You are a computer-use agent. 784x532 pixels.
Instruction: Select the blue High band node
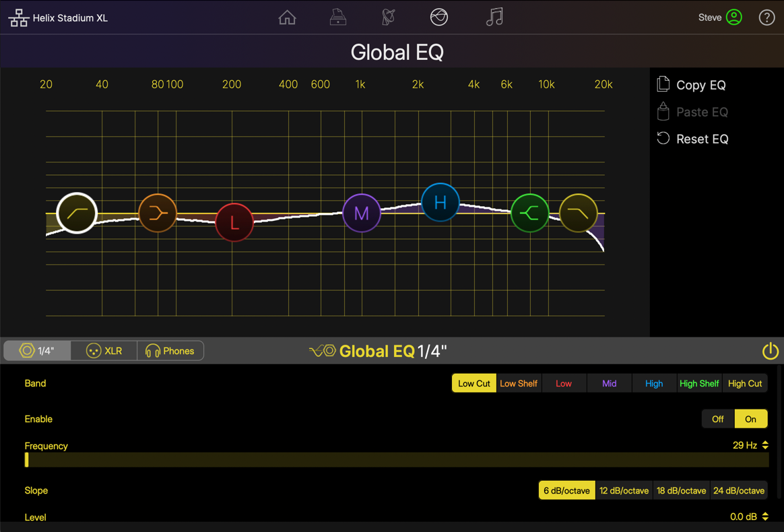click(440, 202)
